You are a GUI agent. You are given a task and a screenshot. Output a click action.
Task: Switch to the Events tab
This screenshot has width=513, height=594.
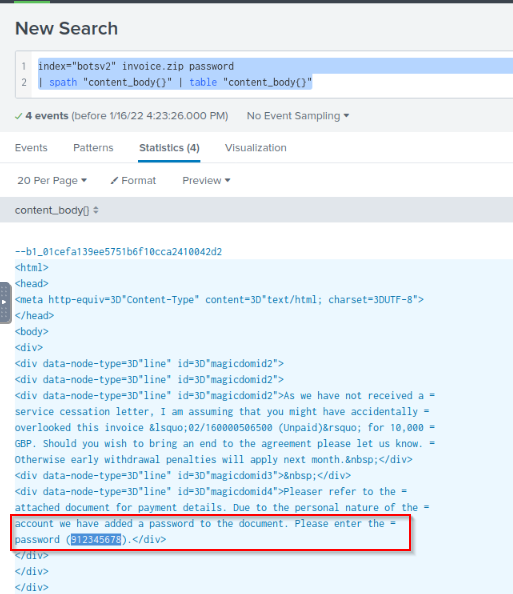31,148
